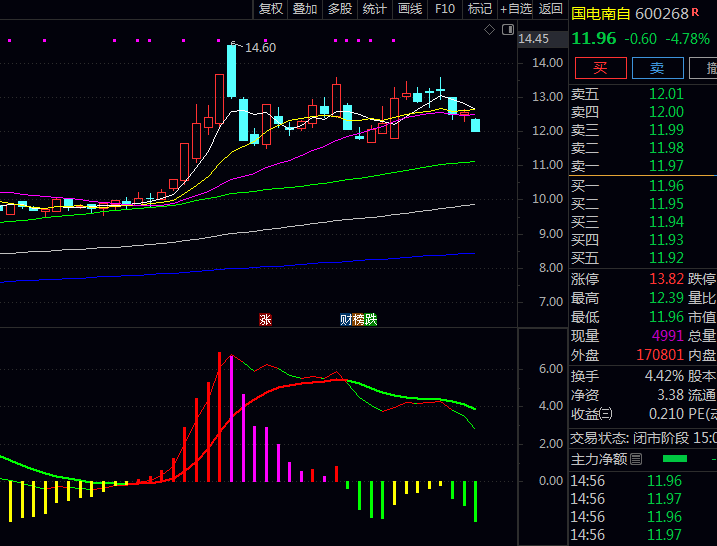Click the 14.60 high price label
Viewport: 717px width, 546px height.
261,48
